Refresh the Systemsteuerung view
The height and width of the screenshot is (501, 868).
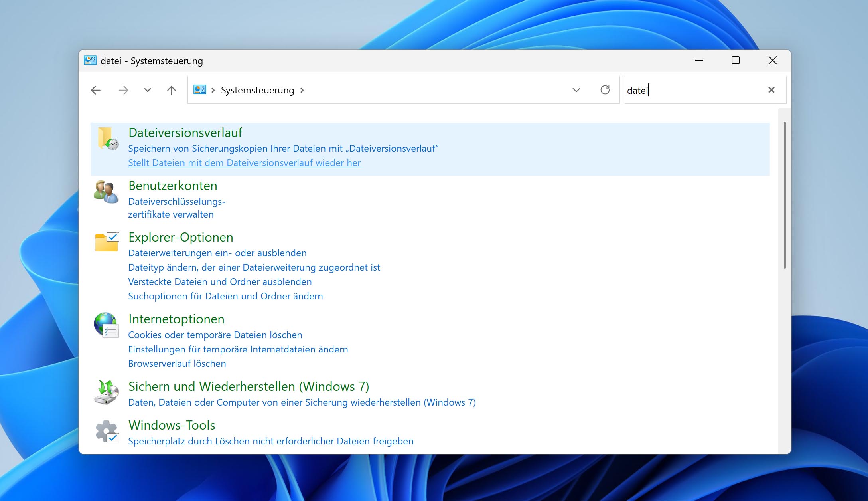coord(605,90)
